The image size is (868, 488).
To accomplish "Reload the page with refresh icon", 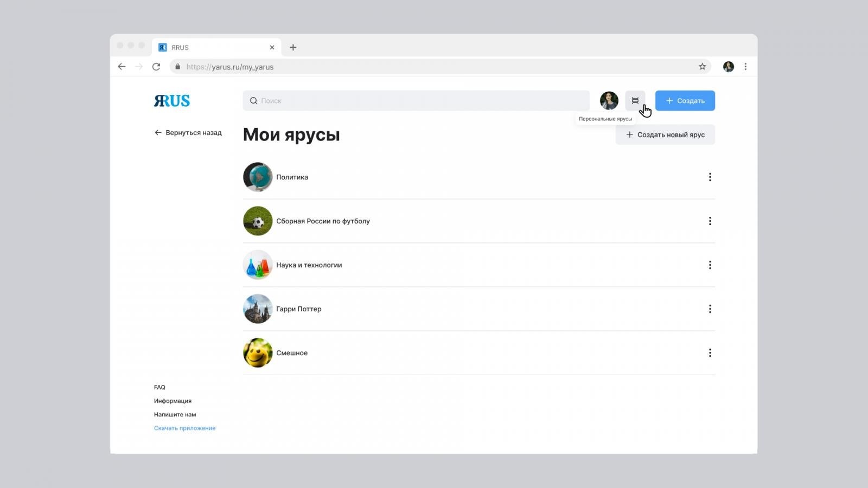I will [156, 67].
